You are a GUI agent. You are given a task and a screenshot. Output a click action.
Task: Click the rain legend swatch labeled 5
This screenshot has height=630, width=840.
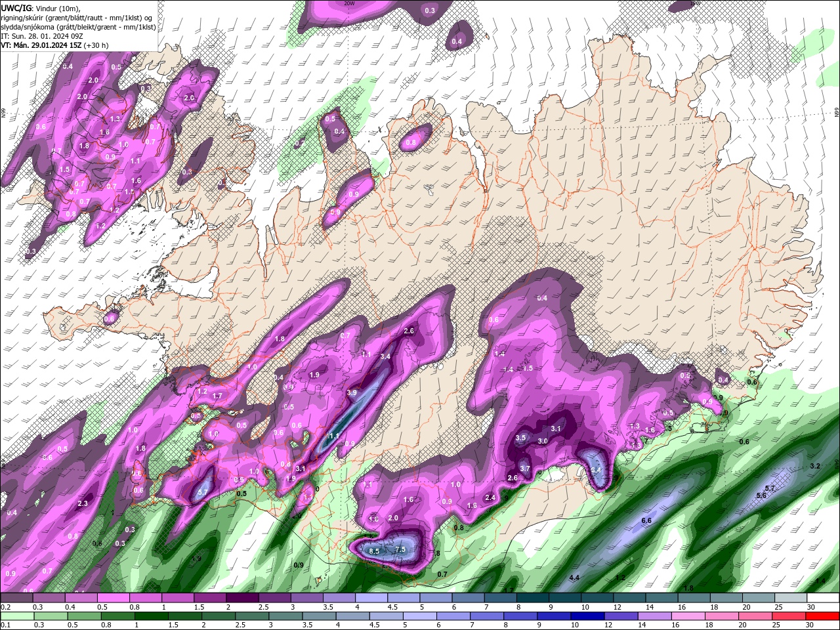(x=419, y=616)
